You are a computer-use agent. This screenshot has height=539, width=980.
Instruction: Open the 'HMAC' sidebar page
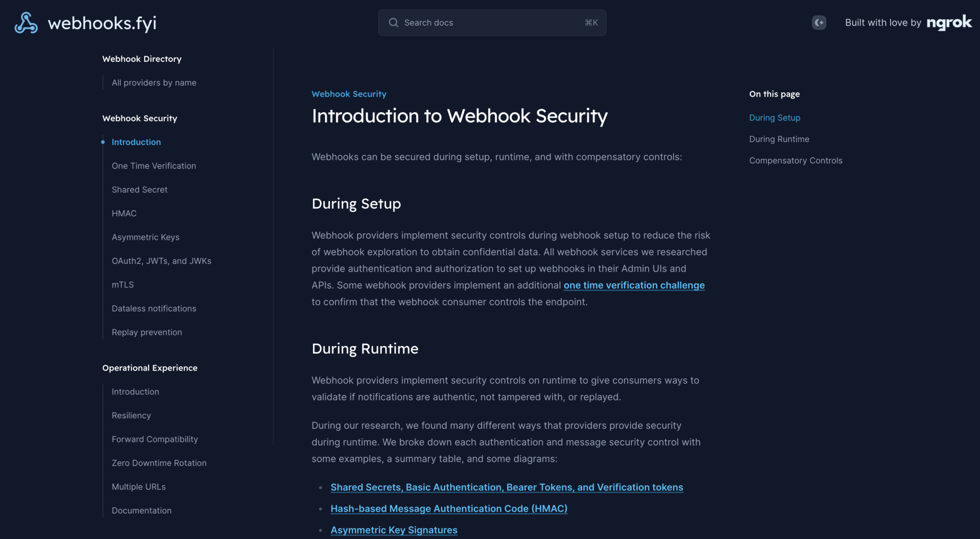pyautogui.click(x=124, y=213)
